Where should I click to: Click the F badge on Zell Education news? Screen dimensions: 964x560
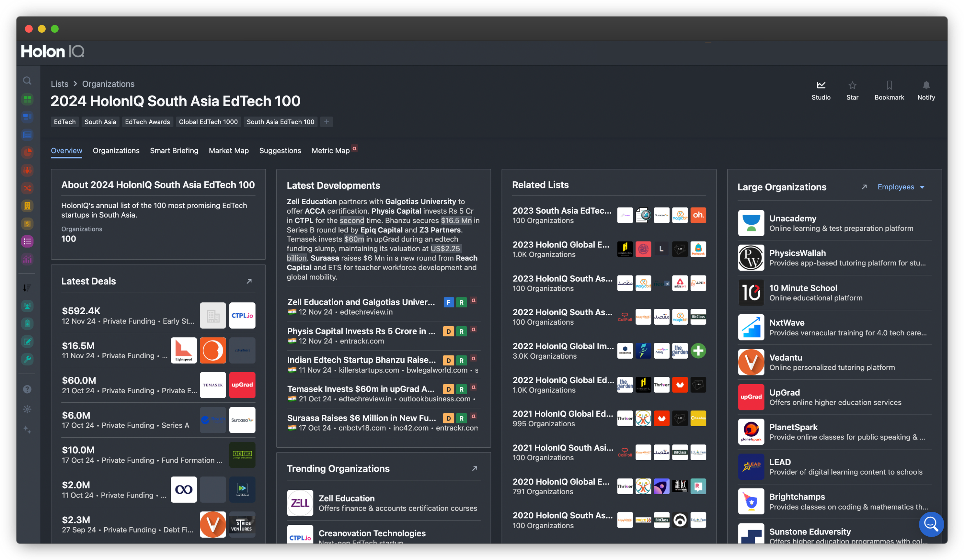click(448, 302)
